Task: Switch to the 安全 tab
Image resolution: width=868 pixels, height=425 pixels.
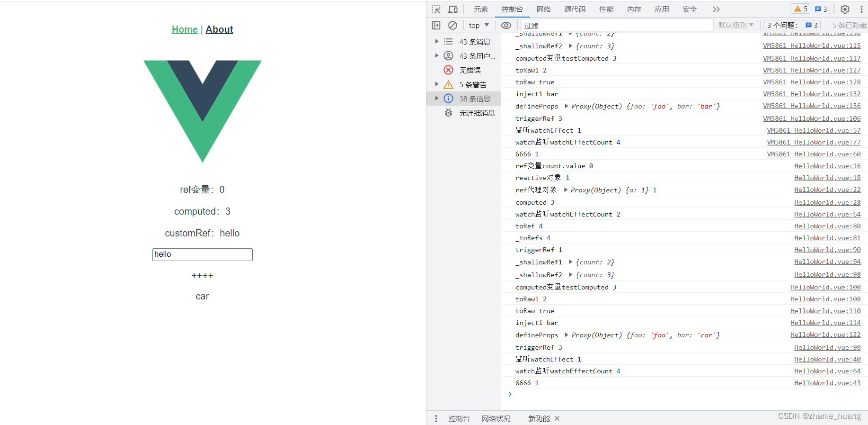Action: click(690, 9)
